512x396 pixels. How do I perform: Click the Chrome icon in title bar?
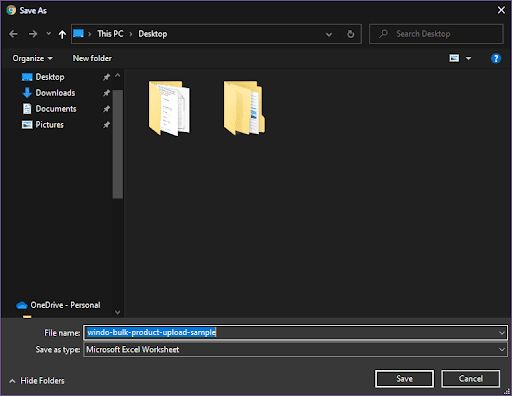pos(11,10)
